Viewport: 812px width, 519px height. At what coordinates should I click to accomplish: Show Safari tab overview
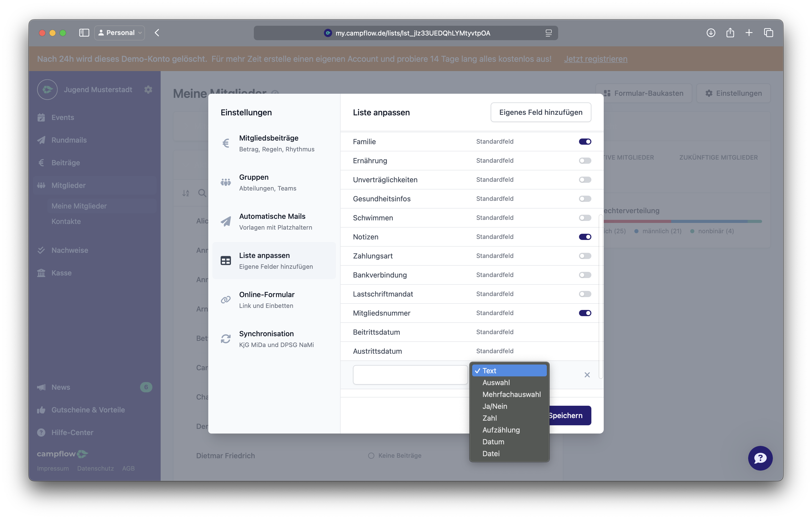click(768, 33)
